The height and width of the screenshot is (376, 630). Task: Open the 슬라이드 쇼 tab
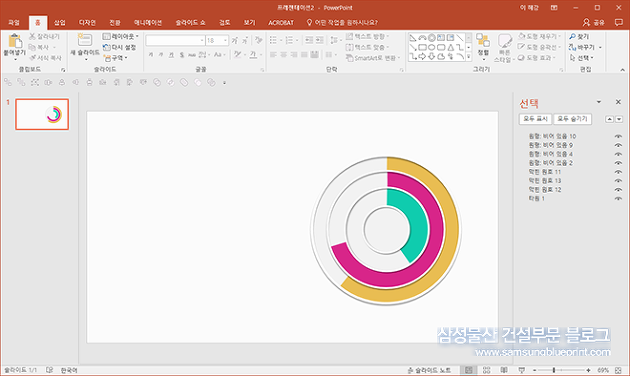(x=190, y=22)
